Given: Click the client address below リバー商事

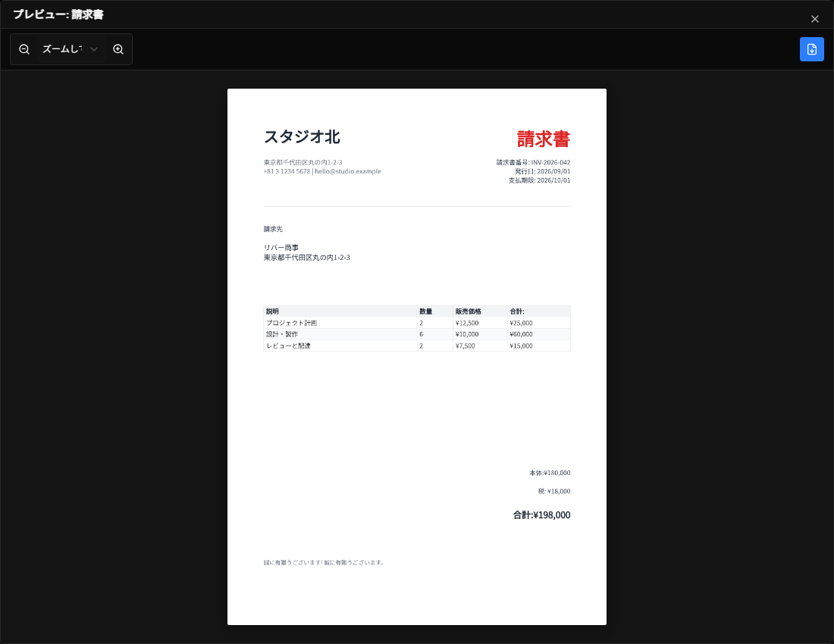Looking at the screenshot, I should coord(307,258).
